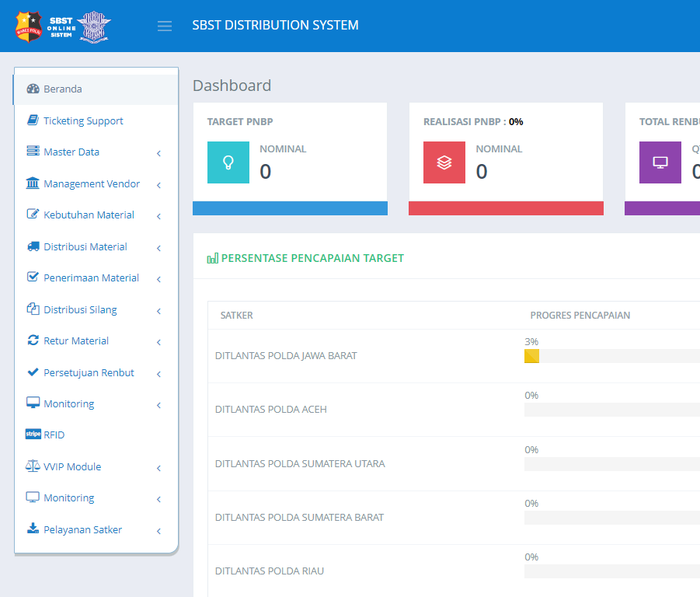Click the Dashboard page heading
The image size is (700, 597).
[232, 86]
